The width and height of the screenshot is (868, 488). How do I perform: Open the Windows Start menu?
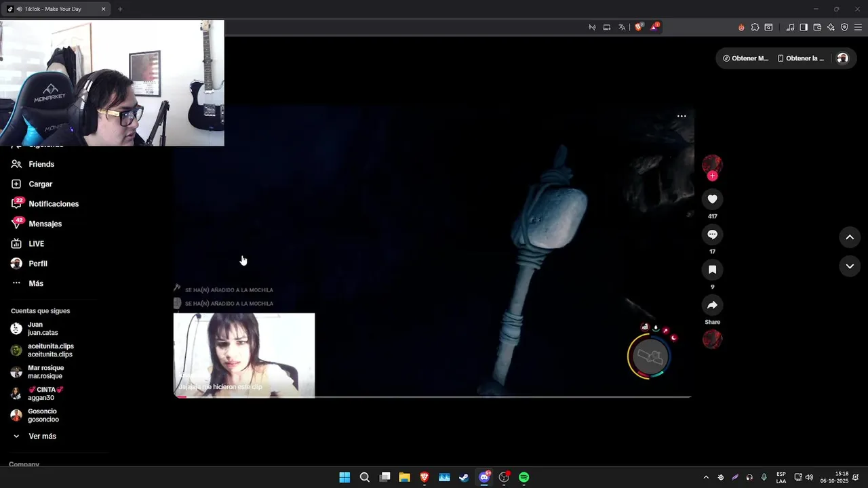tap(344, 477)
